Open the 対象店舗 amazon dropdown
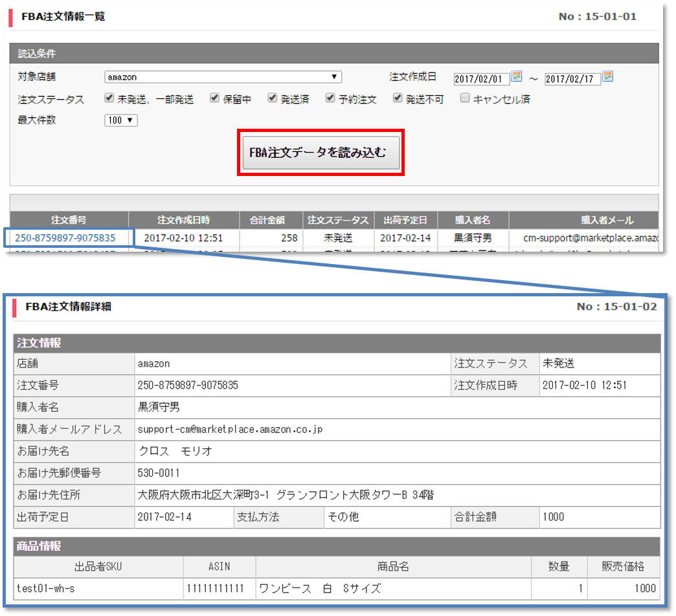 click(x=223, y=77)
